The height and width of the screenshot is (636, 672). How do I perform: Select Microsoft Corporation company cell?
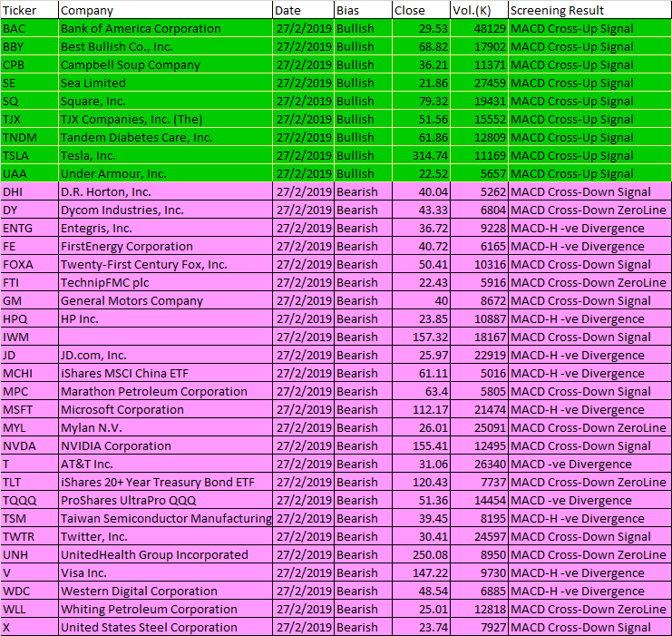[165, 409]
